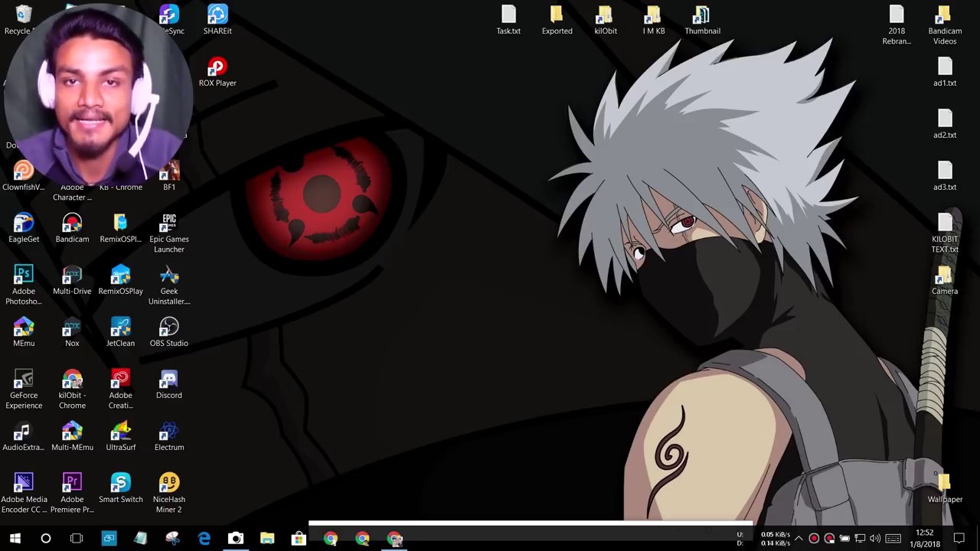This screenshot has width=980, height=551.
Task: Click the network speed meter readout
Action: (763, 539)
